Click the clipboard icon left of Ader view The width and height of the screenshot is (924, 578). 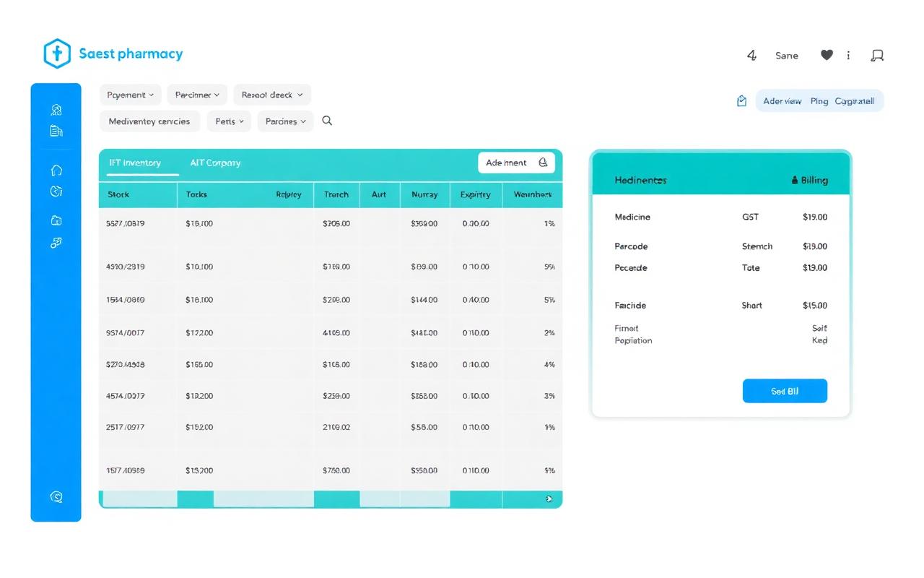(x=741, y=101)
